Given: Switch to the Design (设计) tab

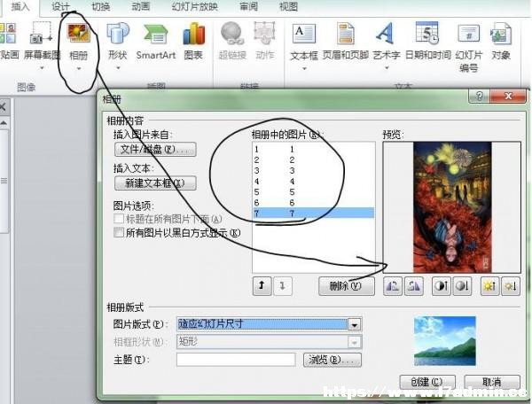Looking at the screenshot, I should 60,6.
